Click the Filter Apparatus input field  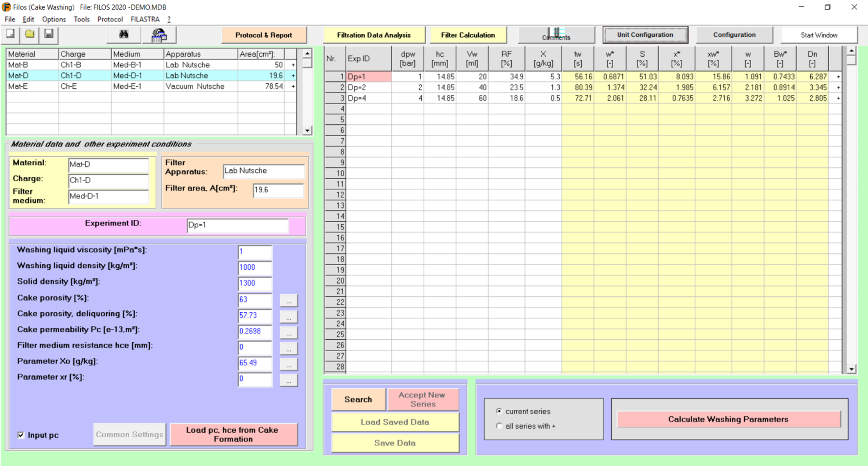(264, 171)
